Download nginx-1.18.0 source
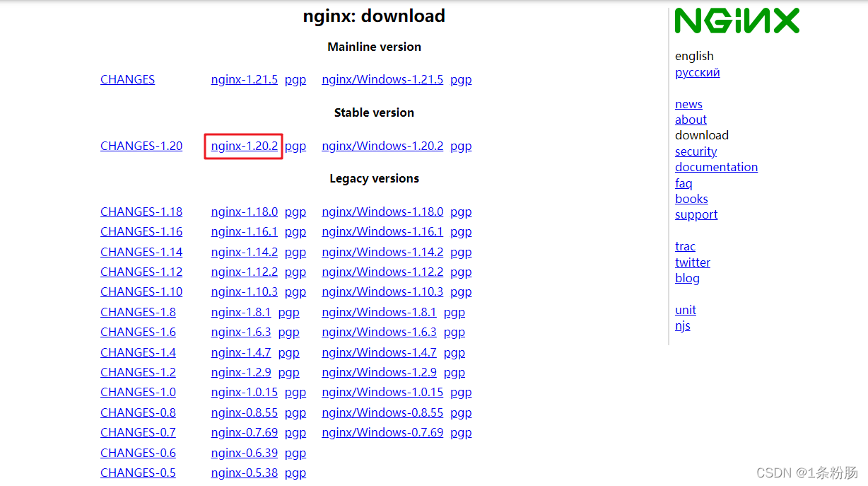The image size is (868, 486). 245,212
